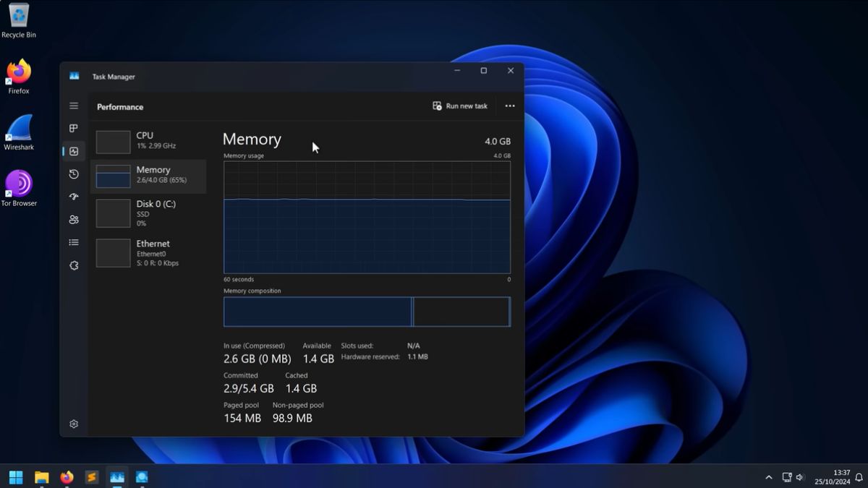Expand hidden icons in the system tray

coord(768,477)
